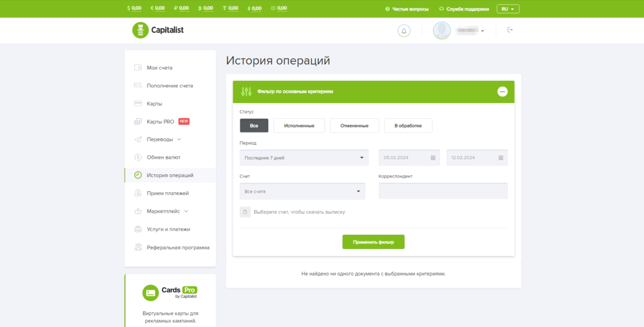
Task: Click the notification bell icon
Action: click(404, 30)
